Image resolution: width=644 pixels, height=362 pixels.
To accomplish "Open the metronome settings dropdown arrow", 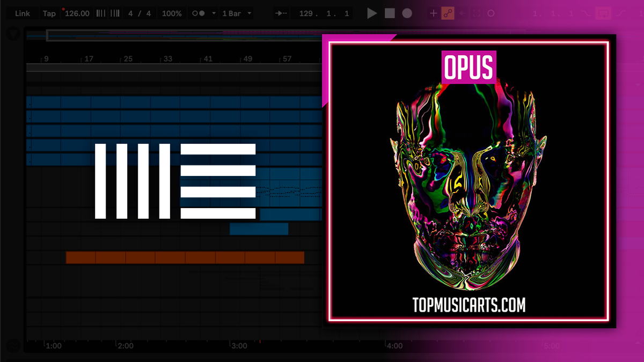I will click(213, 13).
